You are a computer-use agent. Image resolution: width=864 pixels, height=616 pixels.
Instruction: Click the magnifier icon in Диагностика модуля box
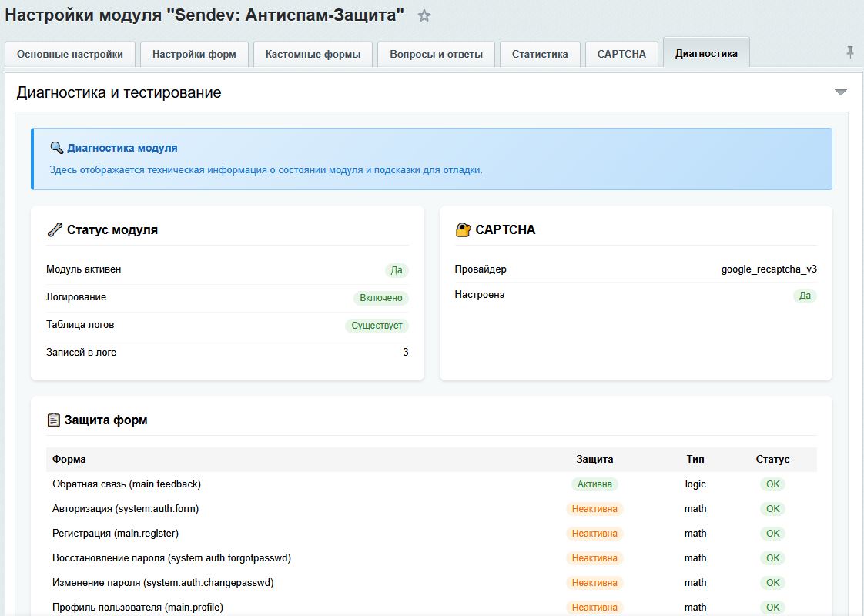(x=56, y=149)
